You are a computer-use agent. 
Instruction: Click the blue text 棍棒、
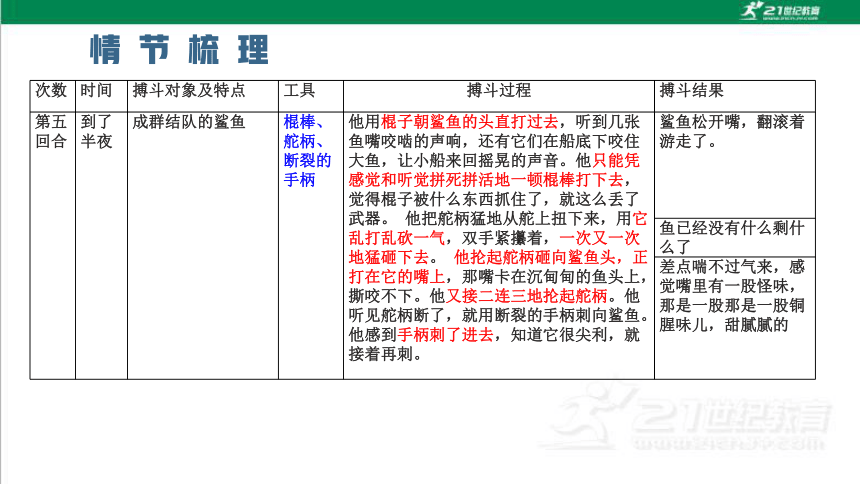(304, 122)
